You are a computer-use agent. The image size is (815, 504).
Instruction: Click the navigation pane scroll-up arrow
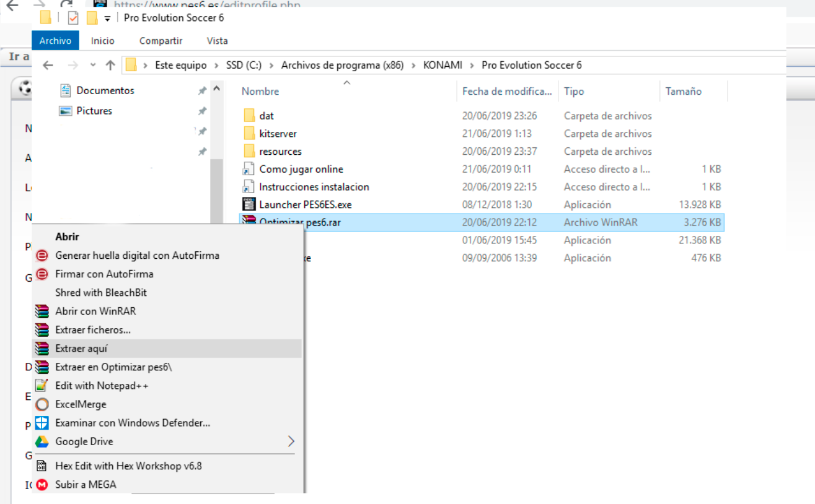pos(216,89)
